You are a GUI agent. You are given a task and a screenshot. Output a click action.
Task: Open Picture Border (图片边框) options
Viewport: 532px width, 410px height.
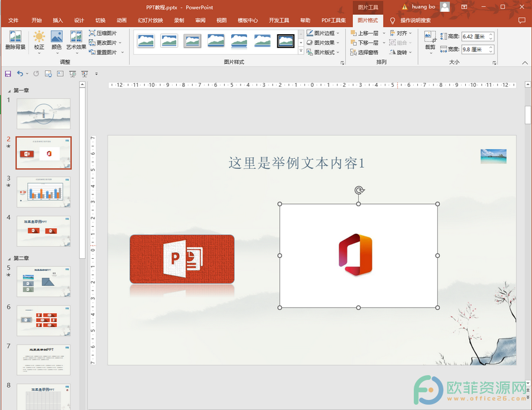pyautogui.click(x=323, y=33)
